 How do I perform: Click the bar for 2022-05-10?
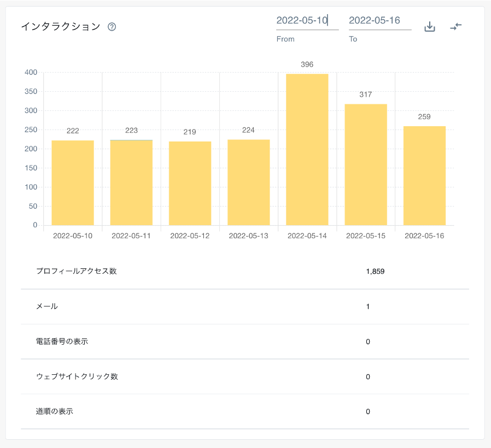click(x=73, y=182)
